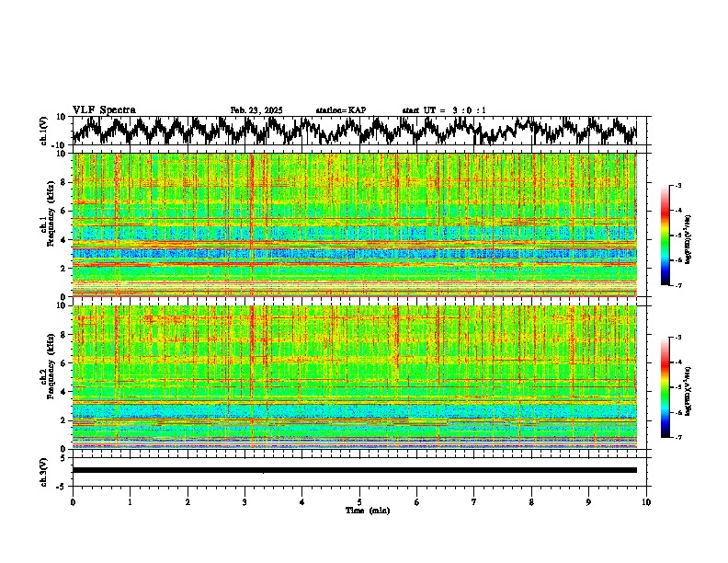
Task: Click time axis tick label '3'
Action: coord(245,502)
